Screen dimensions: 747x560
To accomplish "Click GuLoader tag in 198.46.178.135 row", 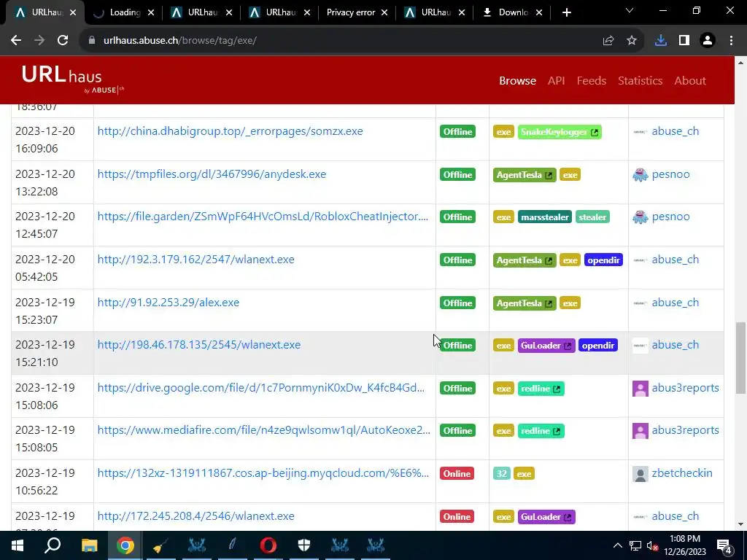I will click(x=546, y=345).
